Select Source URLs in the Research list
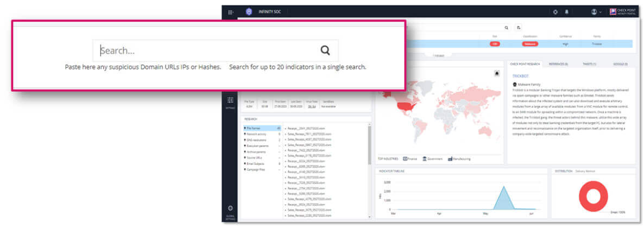The height and width of the screenshot is (229, 644). 262,157
